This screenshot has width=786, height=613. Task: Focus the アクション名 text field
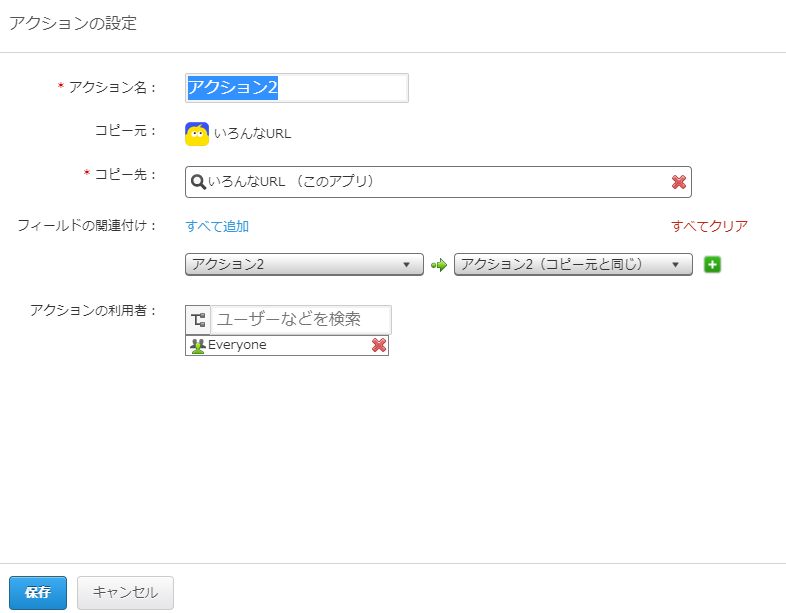click(x=297, y=88)
